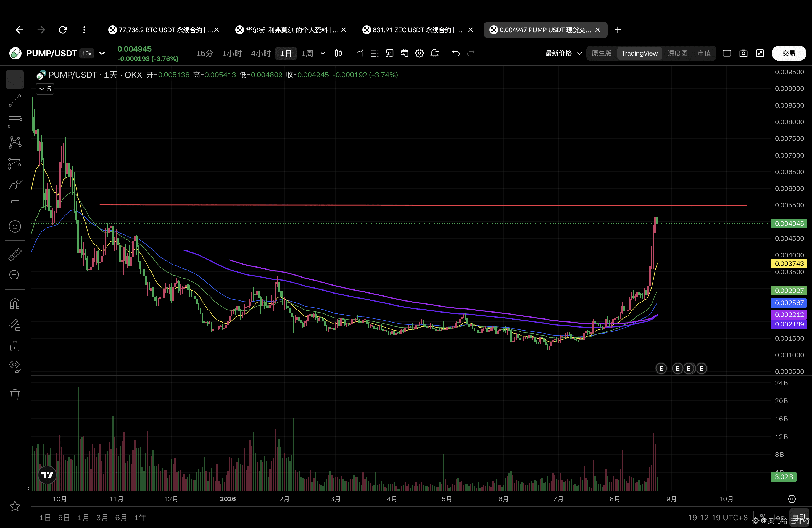
Task: Delete drawings with the trash icon
Action: 15,395
